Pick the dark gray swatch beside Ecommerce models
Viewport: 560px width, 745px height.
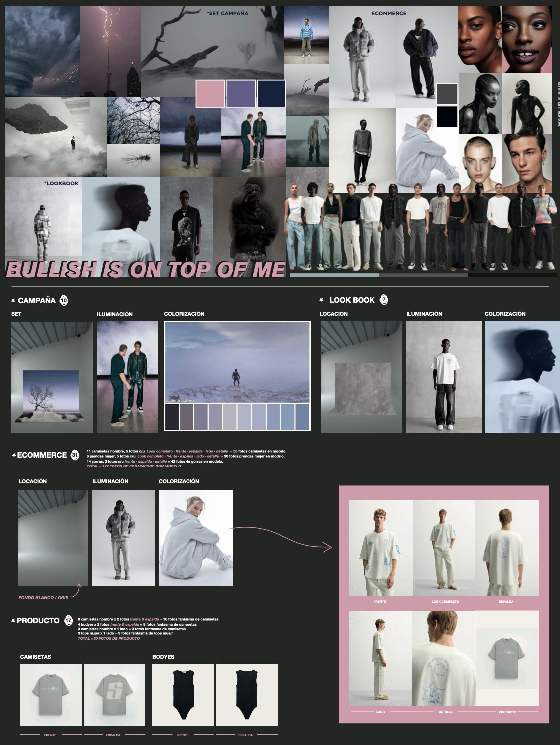[447, 93]
